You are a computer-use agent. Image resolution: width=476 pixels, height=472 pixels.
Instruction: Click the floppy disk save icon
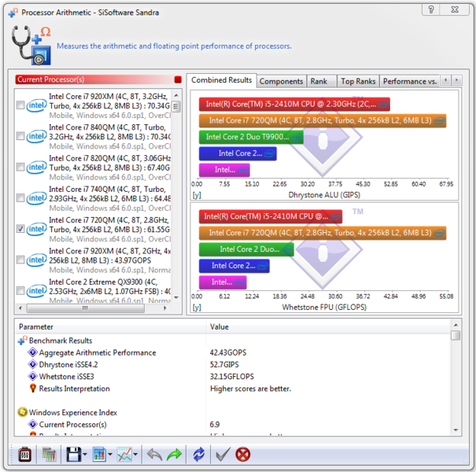[x=73, y=455]
